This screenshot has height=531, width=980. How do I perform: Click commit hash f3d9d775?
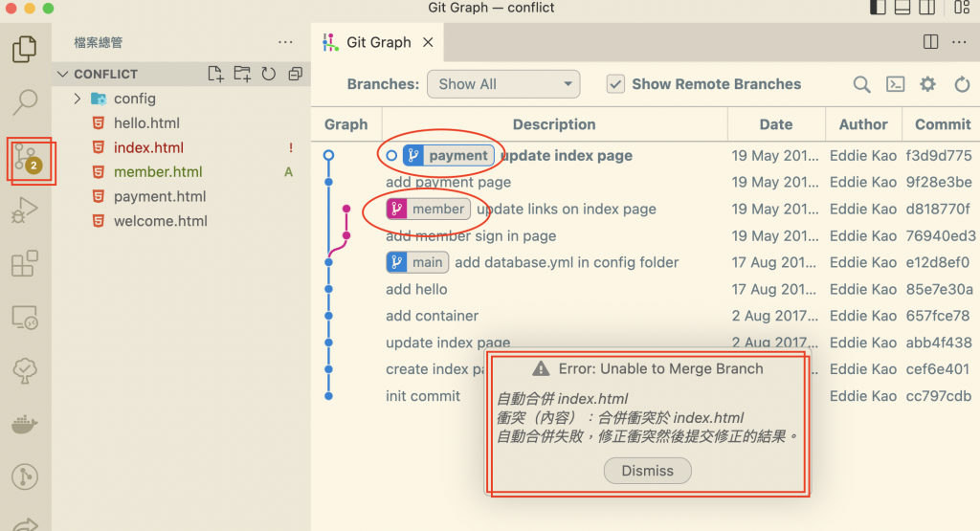click(x=939, y=156)
